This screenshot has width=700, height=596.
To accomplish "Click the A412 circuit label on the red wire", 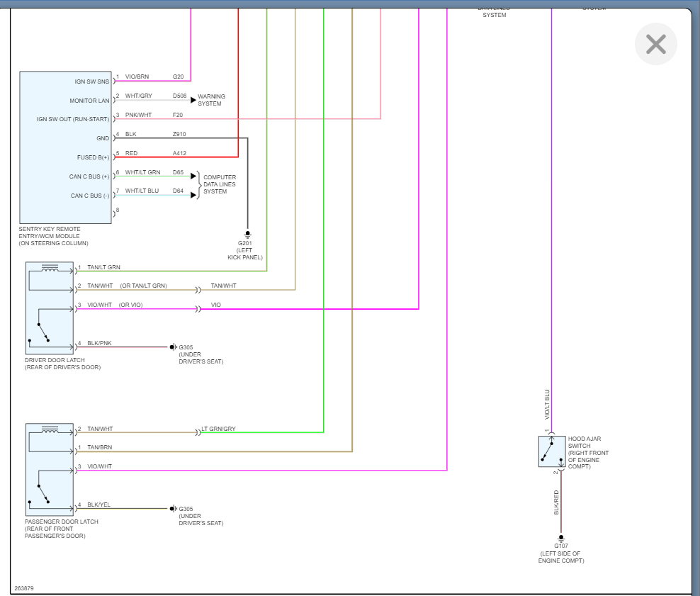I will [181, 153].
